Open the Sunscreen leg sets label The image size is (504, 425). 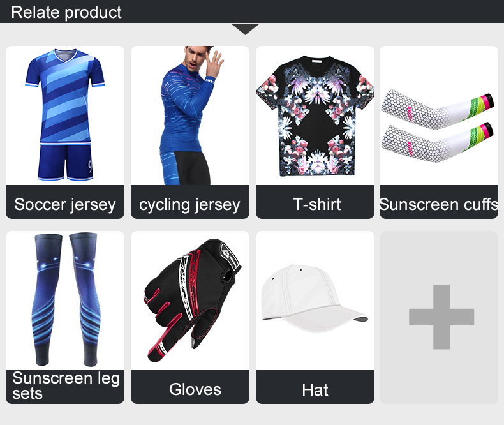coord(65,387)
